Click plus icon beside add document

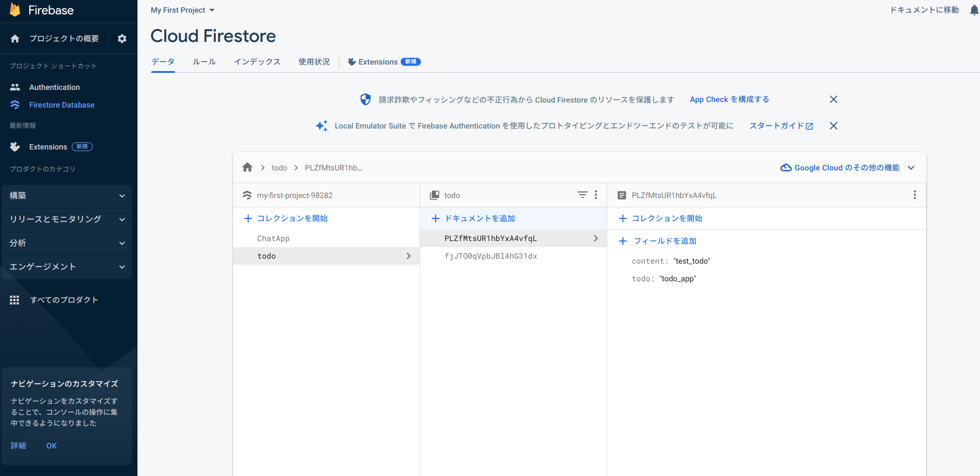coord(436,218)
